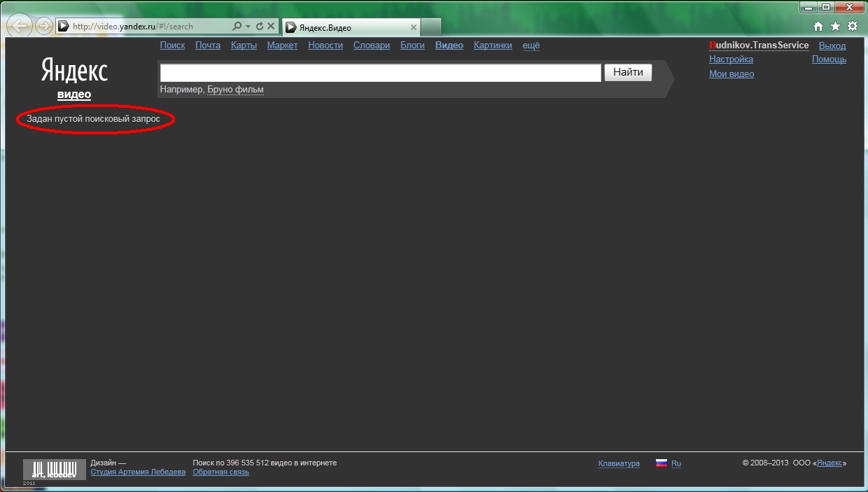Click the Выход logout link

(x=832, y=45)
